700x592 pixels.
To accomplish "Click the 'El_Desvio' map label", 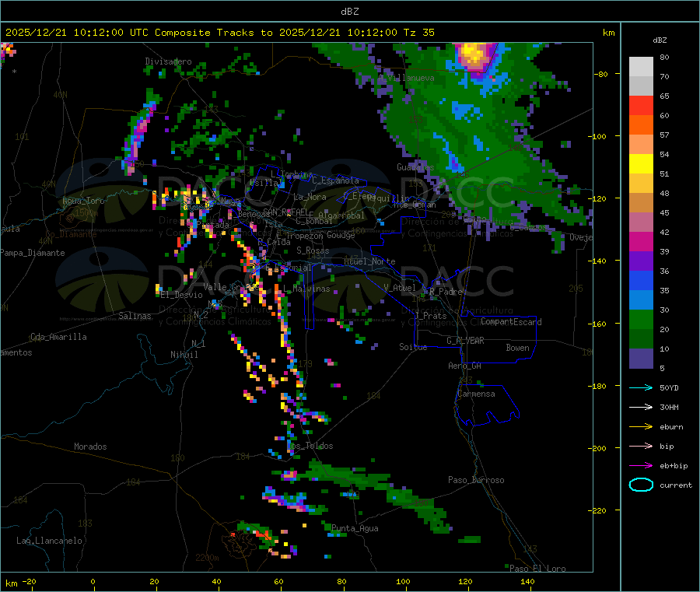I will [x=181, y=295].
